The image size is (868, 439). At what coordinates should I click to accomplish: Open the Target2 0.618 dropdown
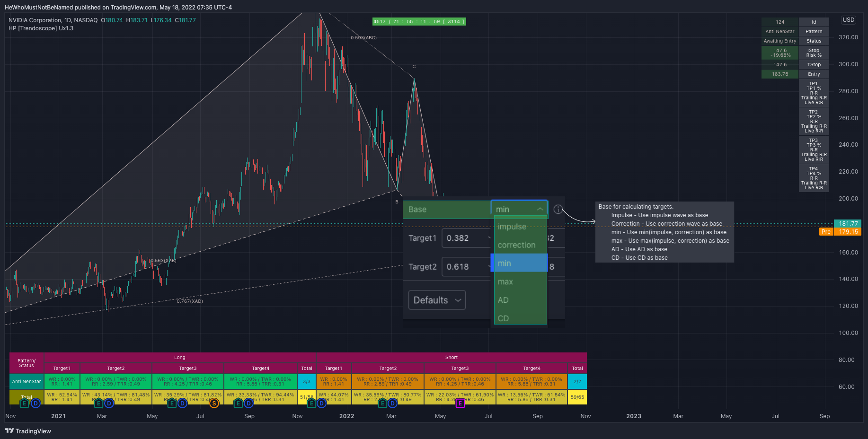467,267
